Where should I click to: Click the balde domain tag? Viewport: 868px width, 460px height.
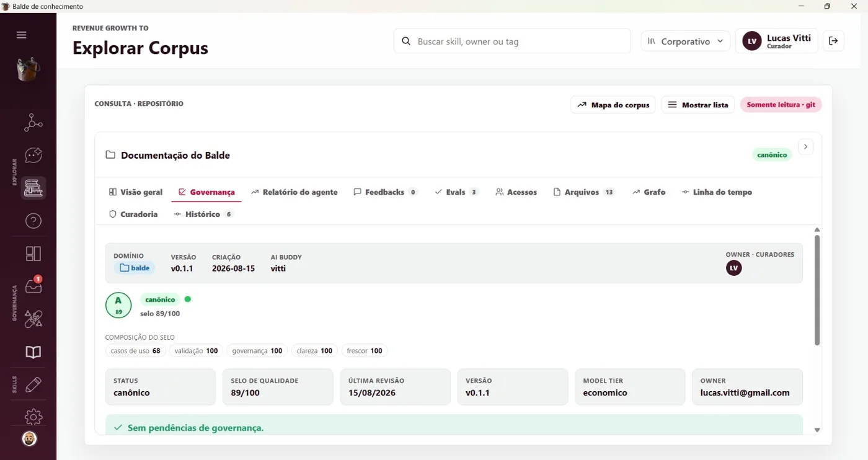135,268
